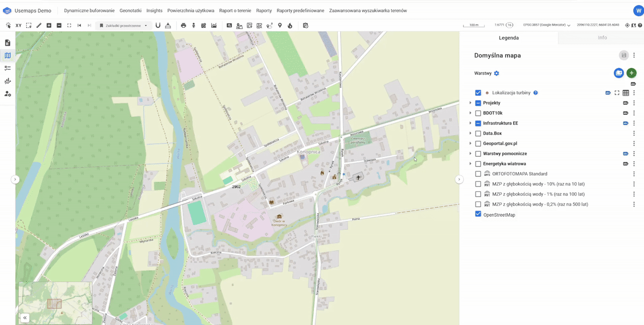Enable the ORTOFOTOMAPA Standard layer
The height and width of the screenshot is (325, 644).
pyautogui.click(x=478, y=174)
